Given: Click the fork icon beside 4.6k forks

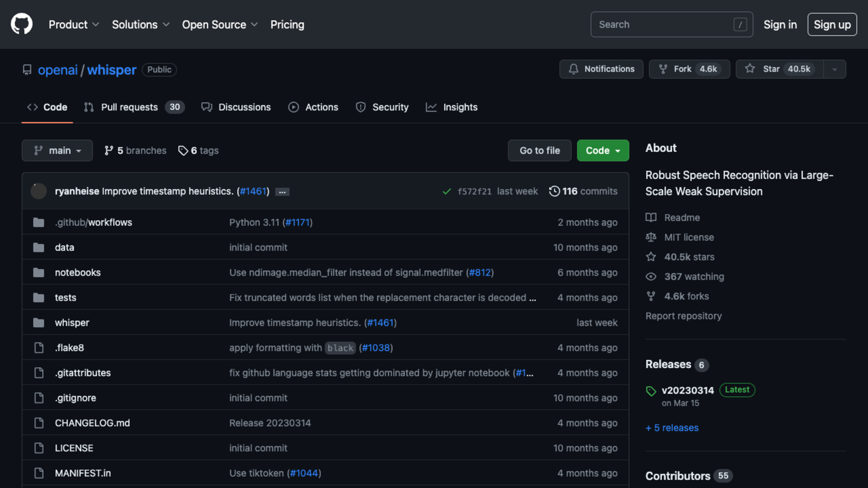Looking at the screenshot, I should [x=651, y=296].
